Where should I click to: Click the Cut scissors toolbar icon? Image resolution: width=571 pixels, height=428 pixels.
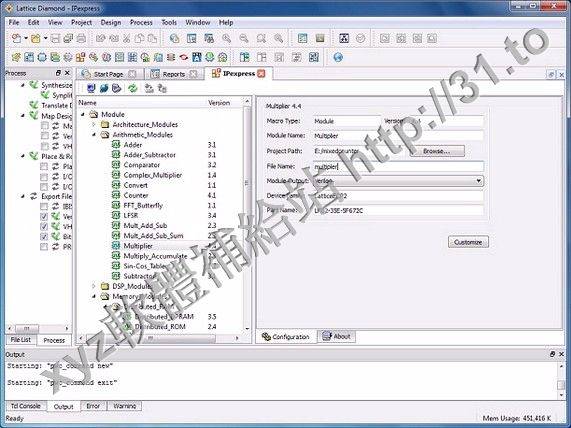pyautogui.click(x=126, y=38)
